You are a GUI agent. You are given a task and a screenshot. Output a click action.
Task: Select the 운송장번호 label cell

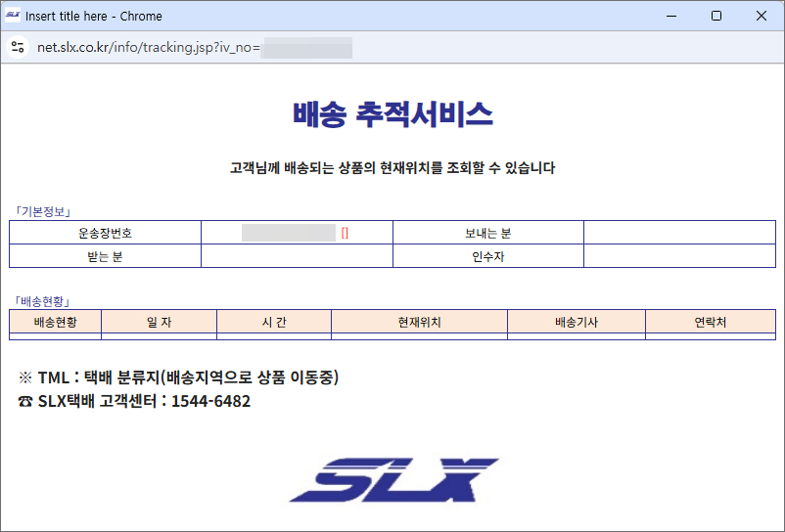point(105,233)
